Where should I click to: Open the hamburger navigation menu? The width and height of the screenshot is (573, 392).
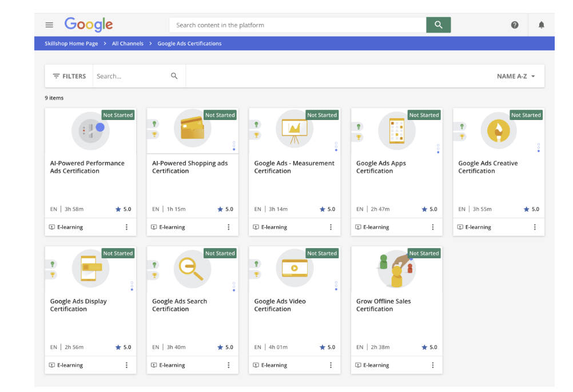click(49, 25)
